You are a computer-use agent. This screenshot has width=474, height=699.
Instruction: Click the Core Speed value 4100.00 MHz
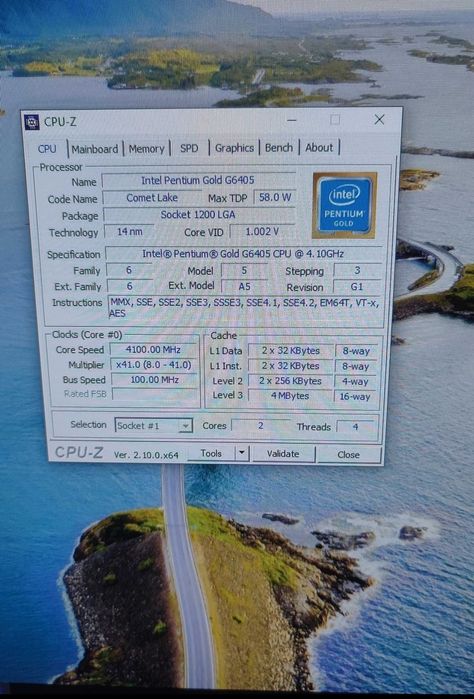[x=153, y=350]
